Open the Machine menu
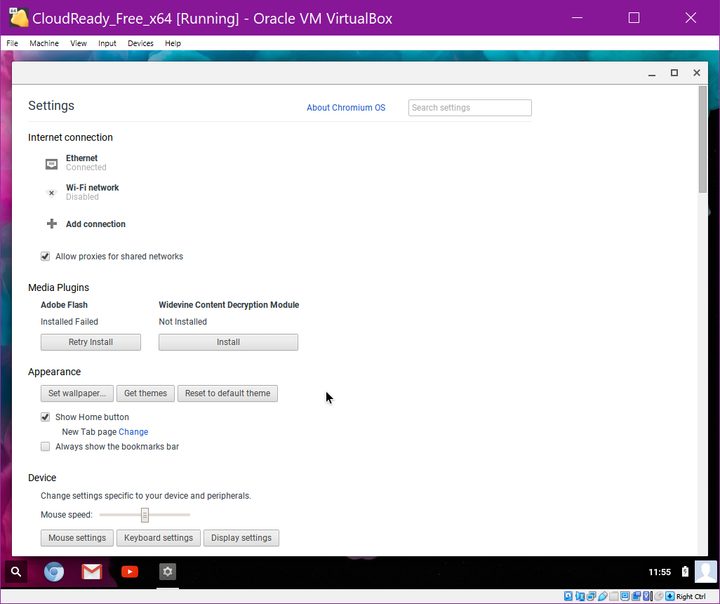This screenshot has height=604, width=720. pyautogui.click(x=44, y=43)
